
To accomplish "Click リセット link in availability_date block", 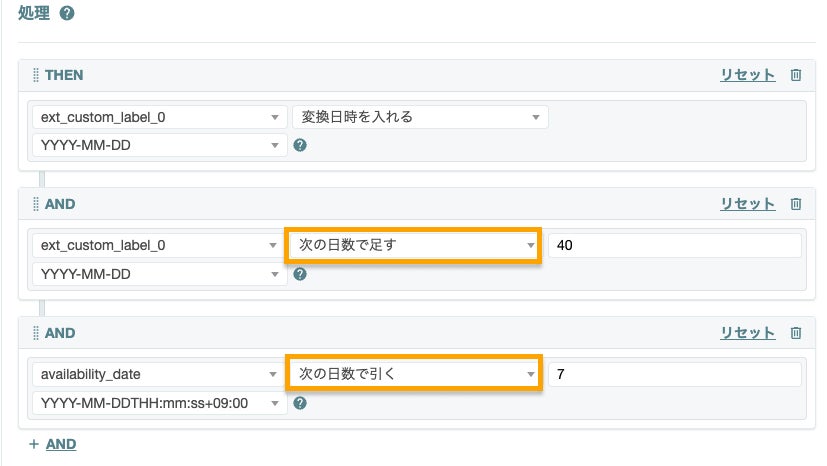I will click(x=747, y=333).
